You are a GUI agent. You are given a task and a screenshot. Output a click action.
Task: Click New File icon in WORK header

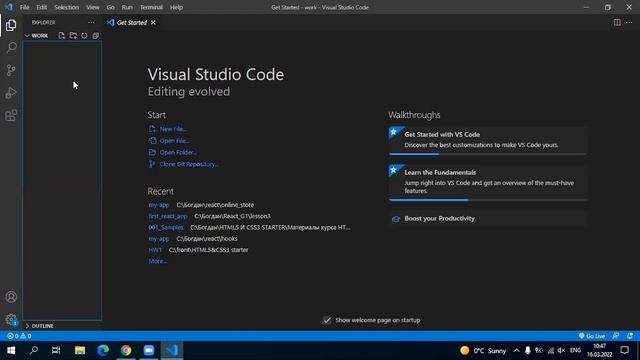(62, 36)
